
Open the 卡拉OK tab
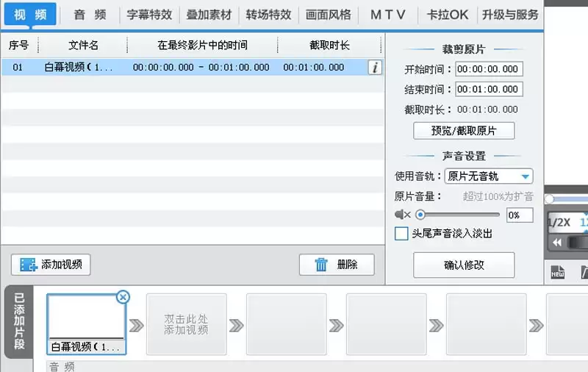[448, 15]
